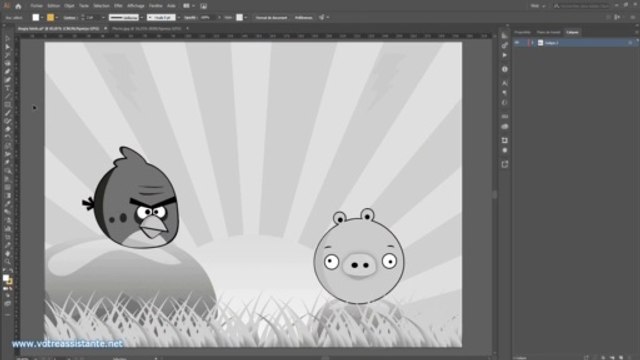Image resolution: width=640 pixels, height=360 pixels.
Task: Select the Magic Wand tool
Action: (7, 55)
